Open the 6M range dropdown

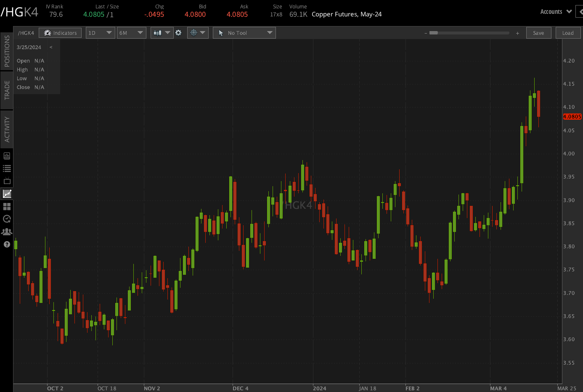[x=131, y=32]
